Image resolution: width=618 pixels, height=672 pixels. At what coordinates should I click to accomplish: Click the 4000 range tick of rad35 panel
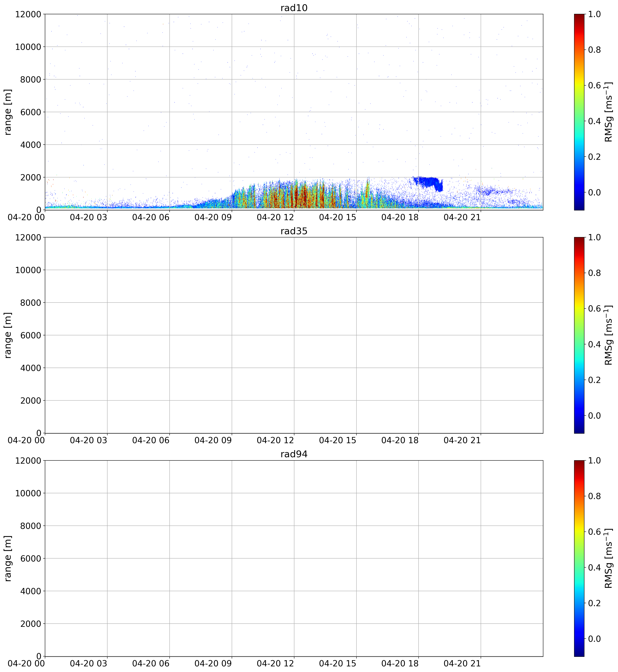[31, 368]
